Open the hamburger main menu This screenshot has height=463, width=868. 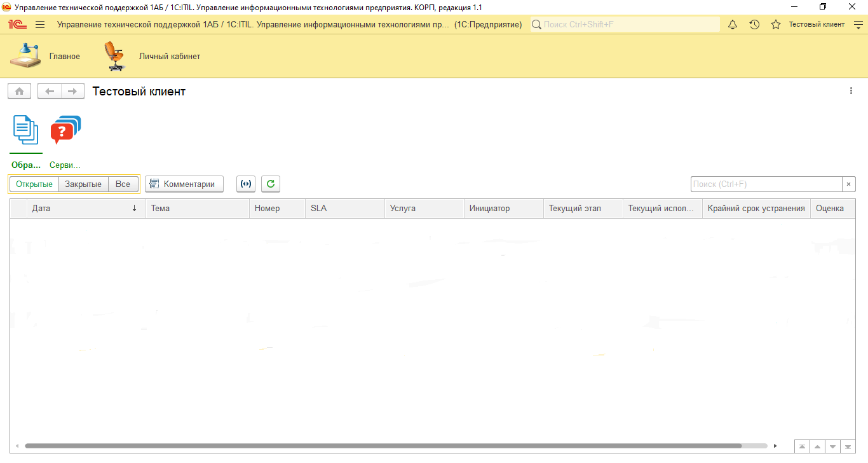coord(40,24)
